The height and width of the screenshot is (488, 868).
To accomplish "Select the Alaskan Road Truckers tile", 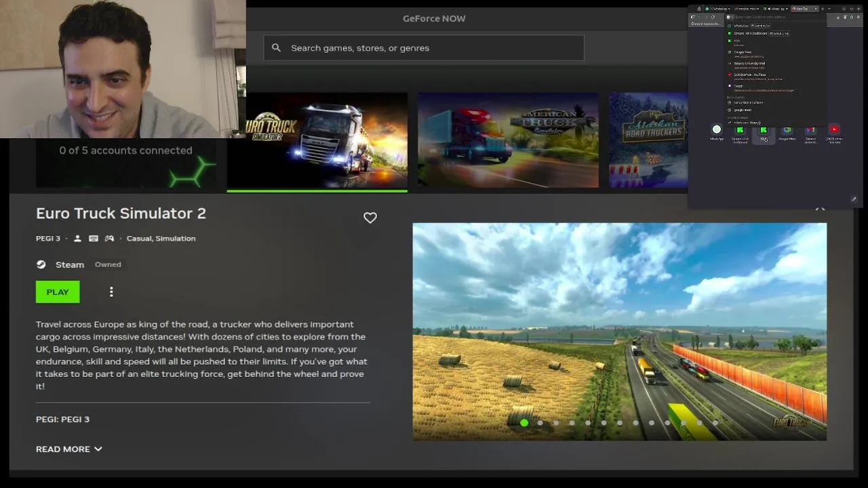I will [648, 140].
